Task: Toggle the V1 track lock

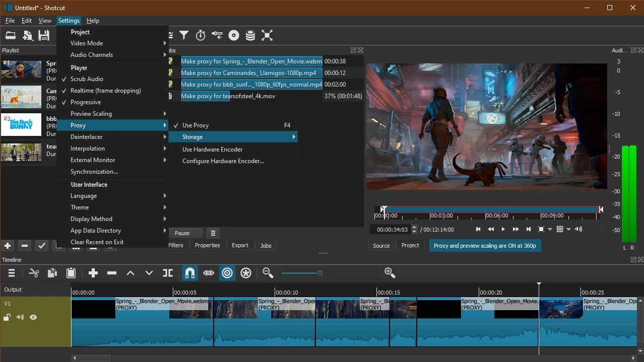Action: 7,317
